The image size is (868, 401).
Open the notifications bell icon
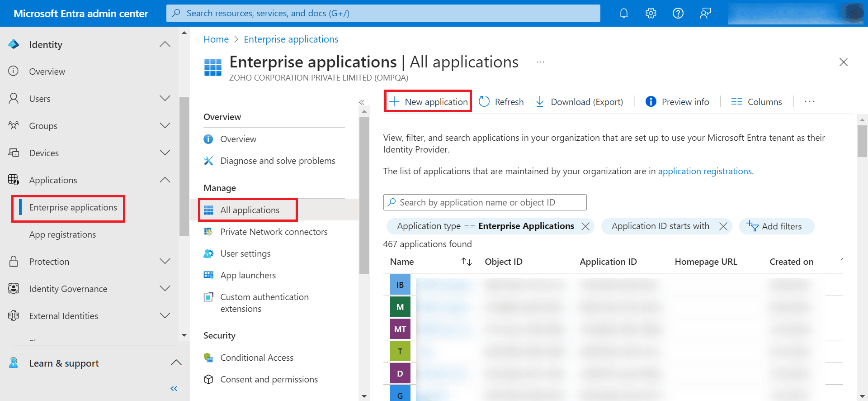click(x=624, y=13)
